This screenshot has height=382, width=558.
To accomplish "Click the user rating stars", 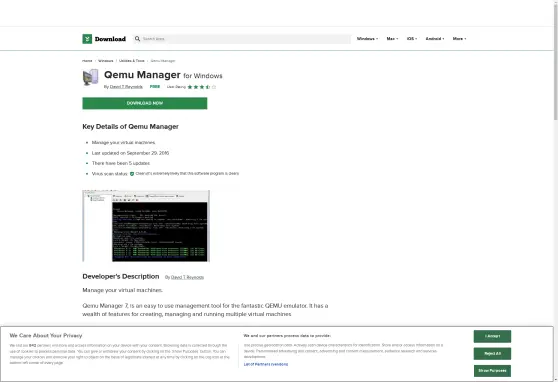I will 201,87.
